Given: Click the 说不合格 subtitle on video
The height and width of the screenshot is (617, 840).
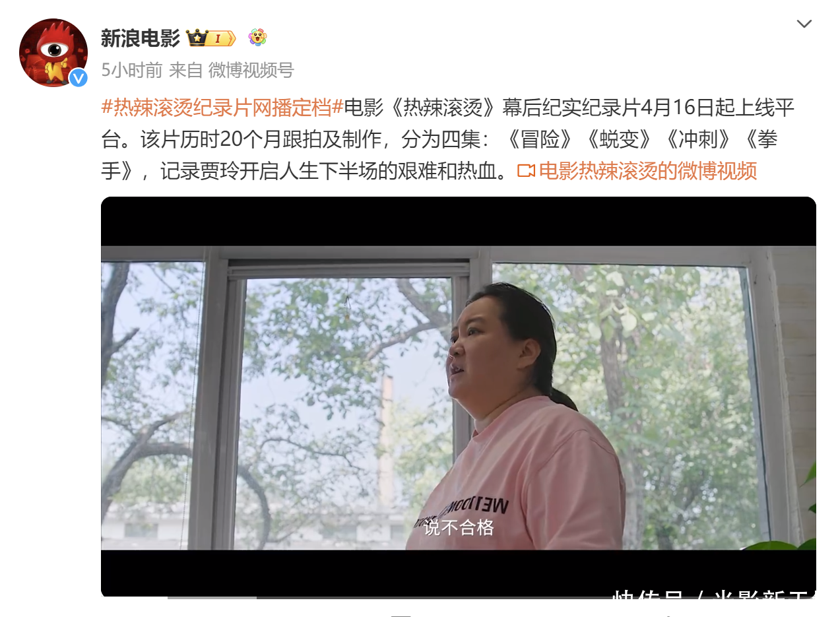Looking at the screenshot, I should pyautogui.click(x=459, y=527).
